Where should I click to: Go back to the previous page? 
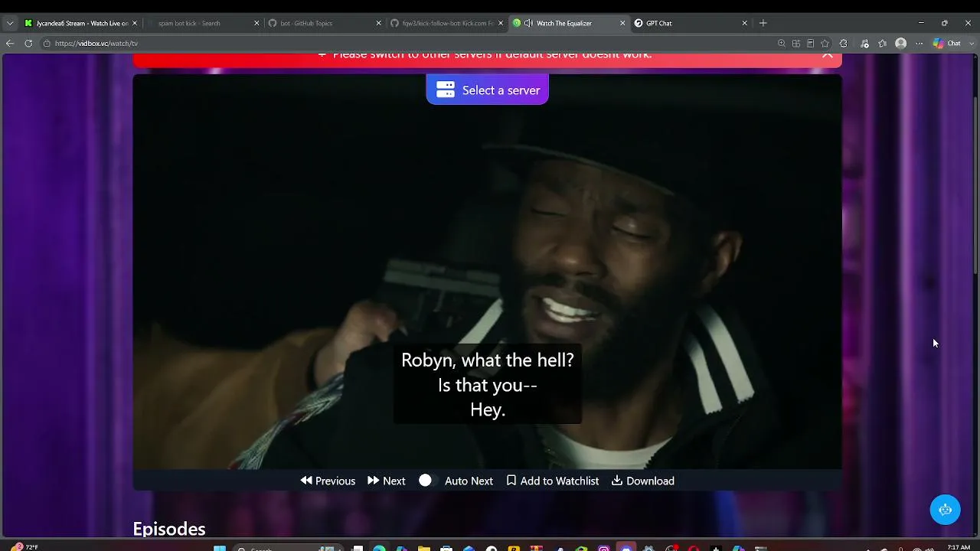pos(10,44)
